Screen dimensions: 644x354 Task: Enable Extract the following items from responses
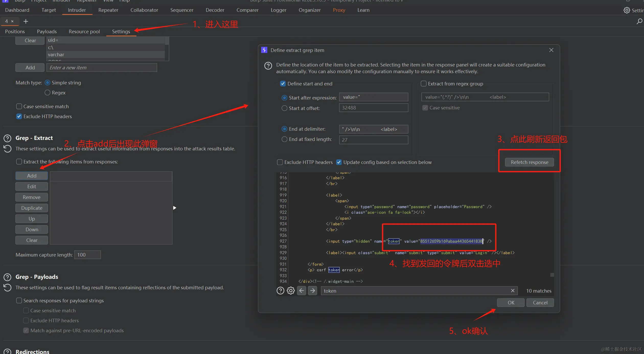tap(19, 162)
